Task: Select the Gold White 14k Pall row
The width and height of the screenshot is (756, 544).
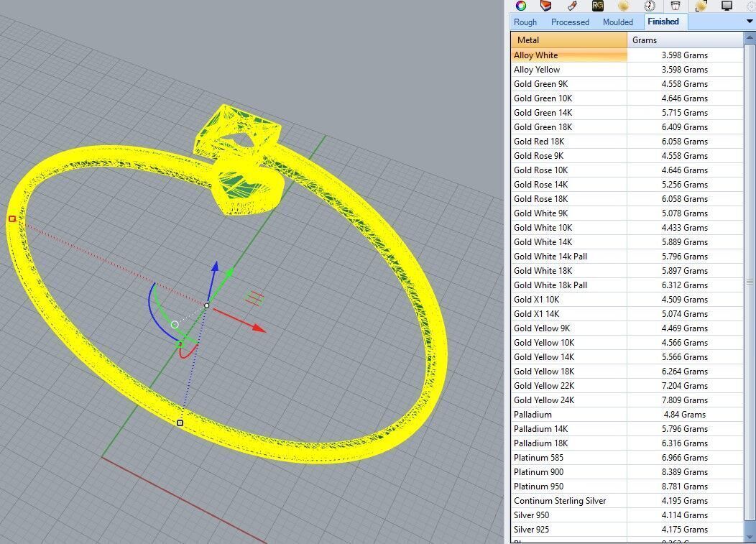Action: click(x=627, y=257)
